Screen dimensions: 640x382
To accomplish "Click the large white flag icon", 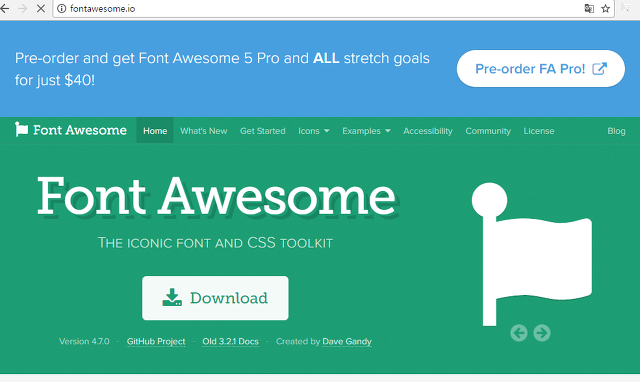I will [531, 254].
